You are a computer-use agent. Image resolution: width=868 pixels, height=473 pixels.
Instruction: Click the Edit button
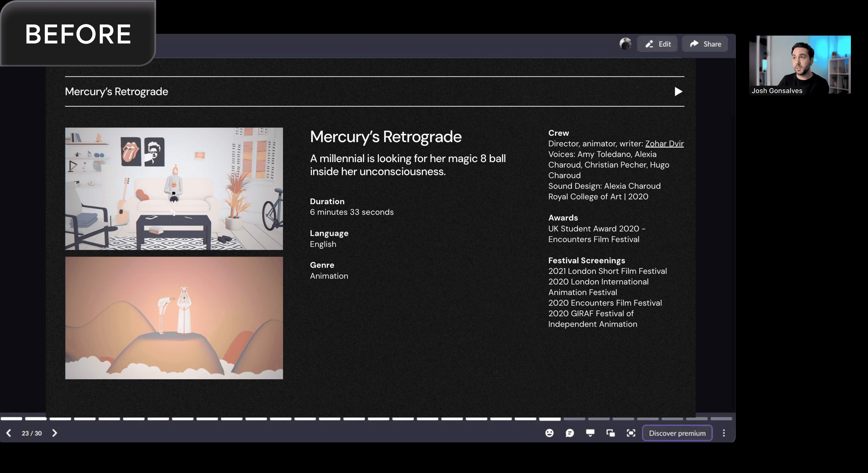tap(657, 44)
